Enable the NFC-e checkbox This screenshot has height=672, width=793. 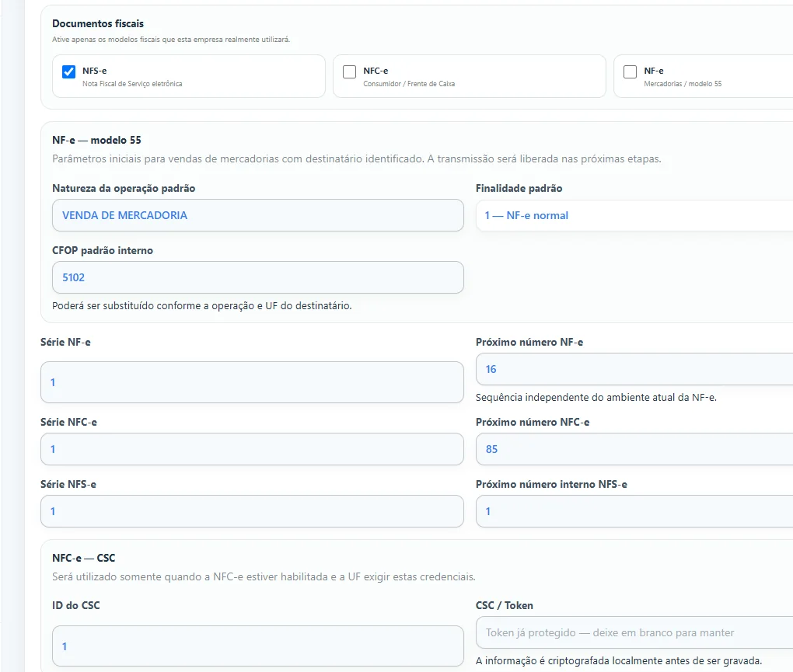(350, 71)
